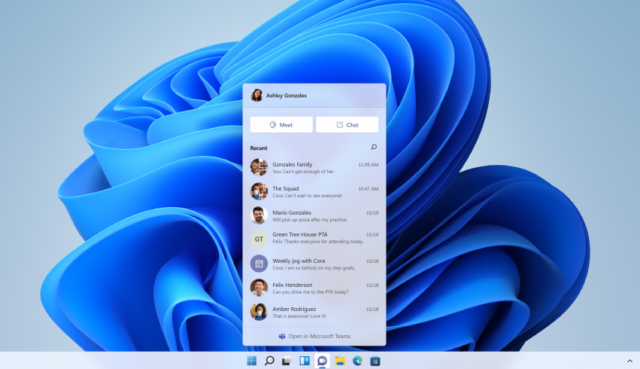Viewport: 640px width, 369px height.
Task: Launch File Explorer from taskbar
Action: coord(340,361)
